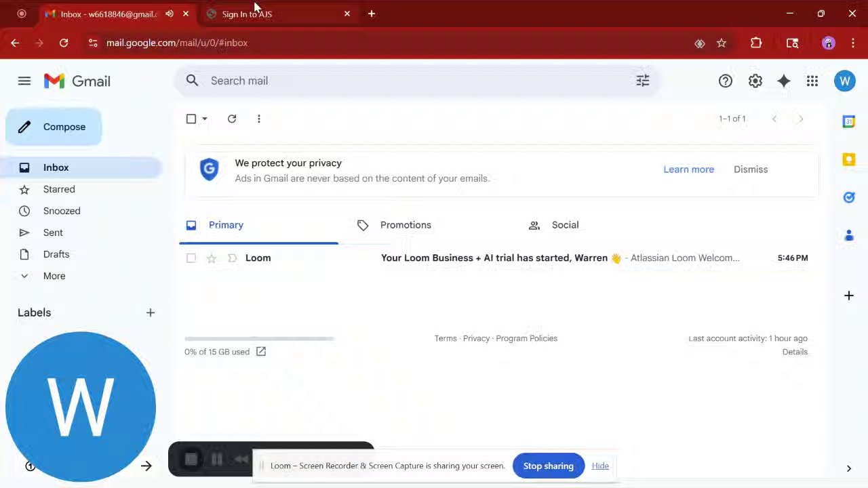Close the Sign In to AJS tab

347,14
